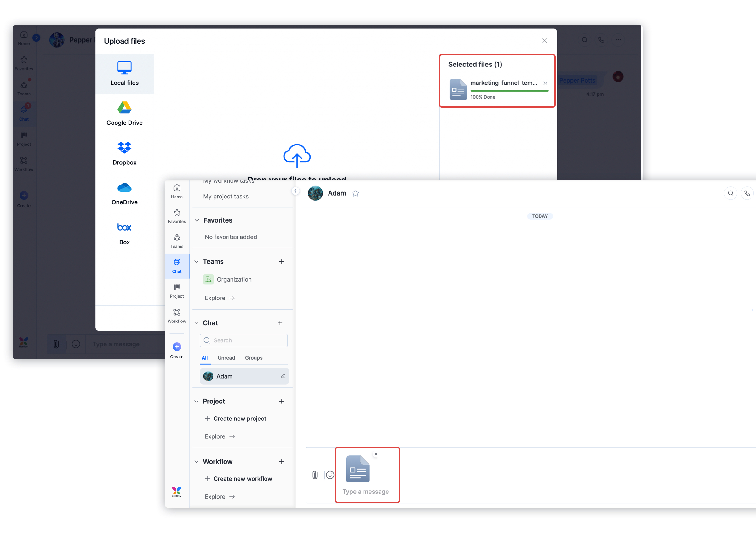Viewport: 756px width, 553px height.
Task: Start a call with Adam
Action: (747, 193)
